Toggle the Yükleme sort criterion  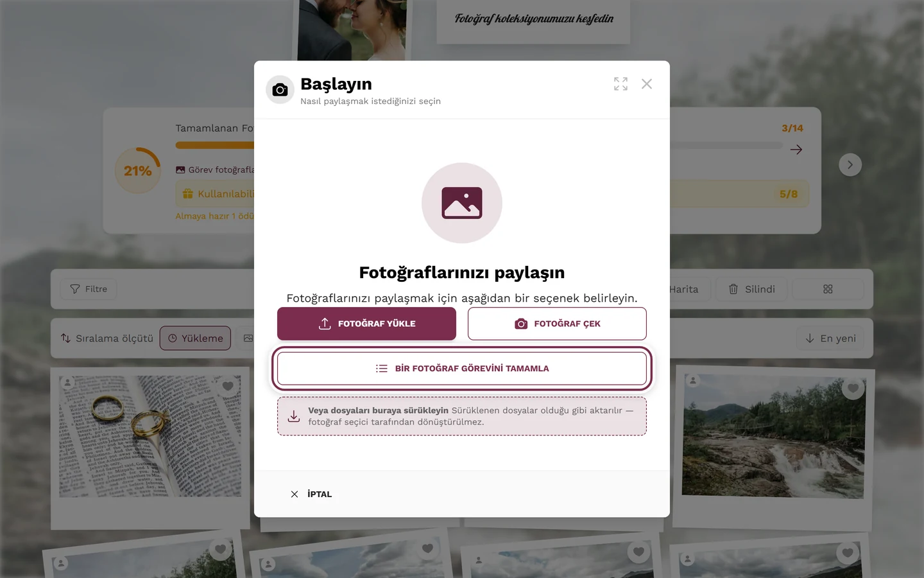195,338
